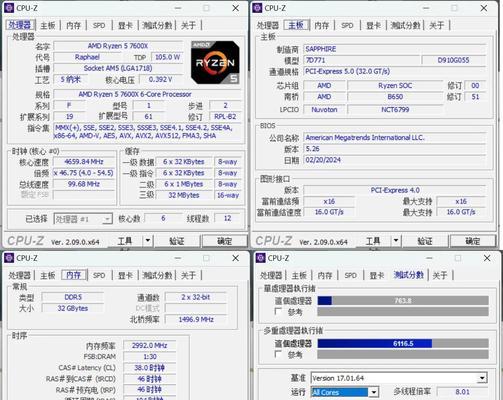
Task: Expand the 工具 arrow in processor window
Action: [147, 240]
